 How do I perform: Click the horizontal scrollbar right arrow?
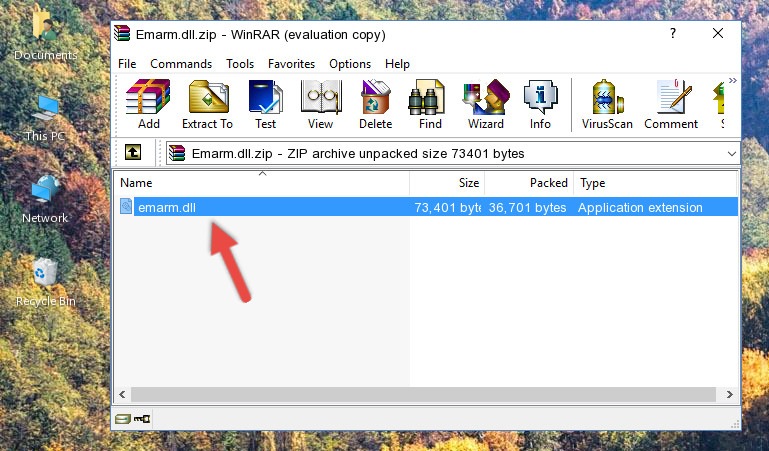730,394
